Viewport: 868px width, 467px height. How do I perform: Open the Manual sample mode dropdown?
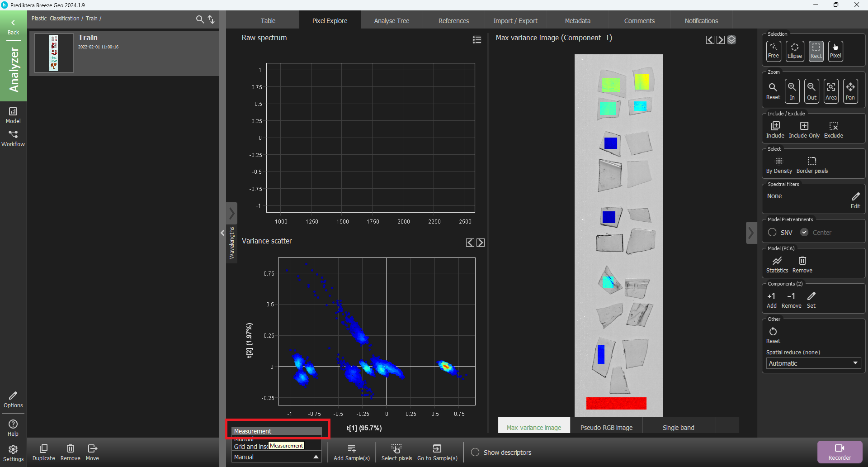[276, 457]
